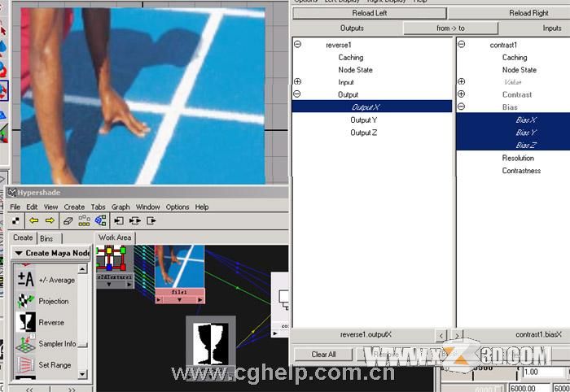The image size is (570, 392).
Task: Click the scroll down arrow in node list
Action: (x=82, y=374)
